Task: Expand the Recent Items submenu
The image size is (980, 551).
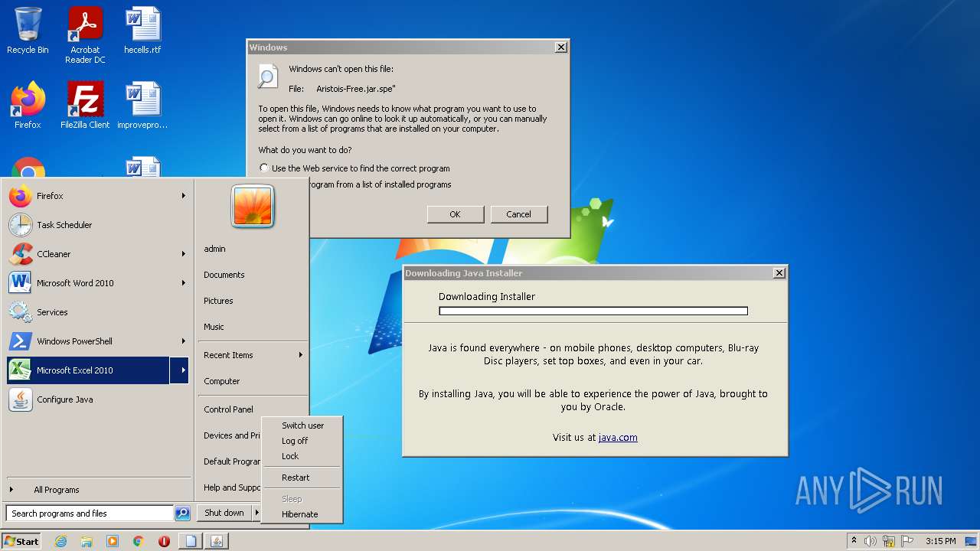Action: pyautogui.click(x=253, y=355)
